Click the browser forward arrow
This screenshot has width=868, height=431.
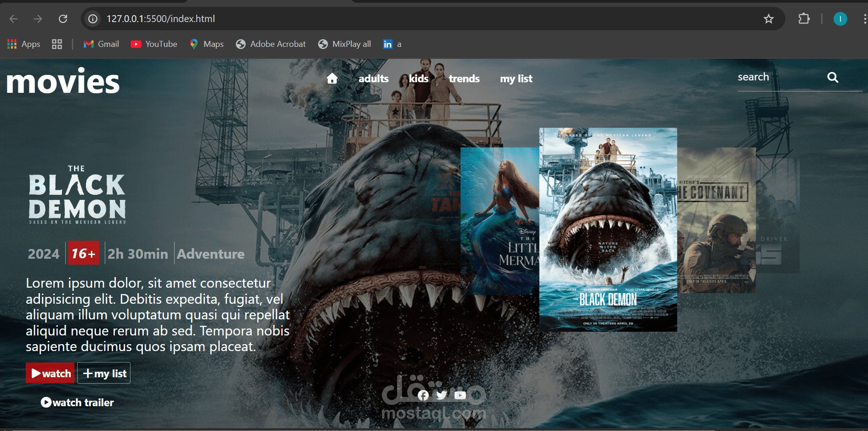38,19
